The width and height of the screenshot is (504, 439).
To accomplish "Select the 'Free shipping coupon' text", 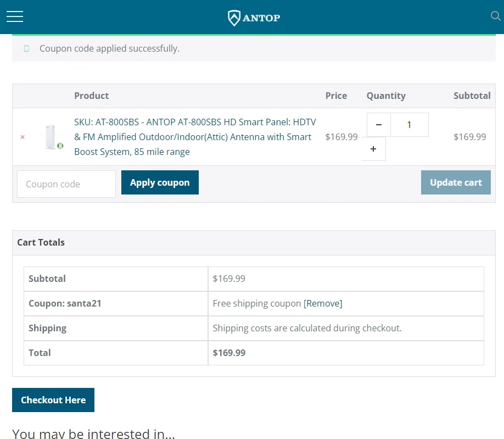I will [x=257, y=303].
